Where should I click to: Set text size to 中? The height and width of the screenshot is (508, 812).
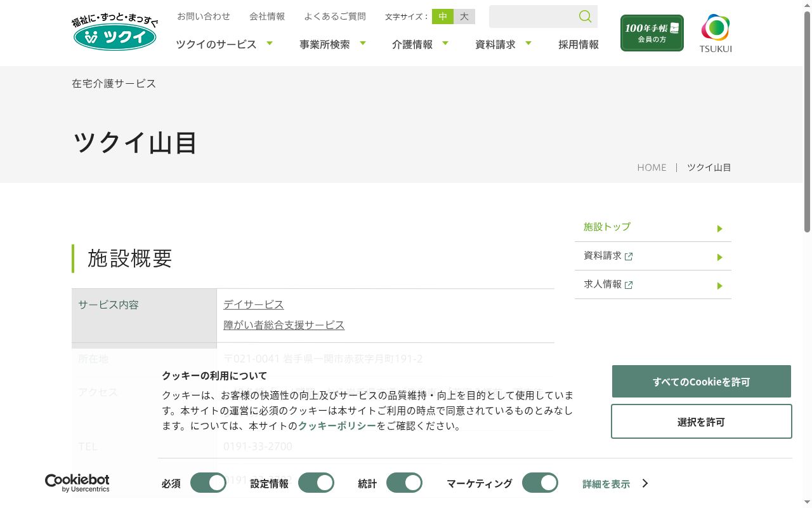(443, 17)
